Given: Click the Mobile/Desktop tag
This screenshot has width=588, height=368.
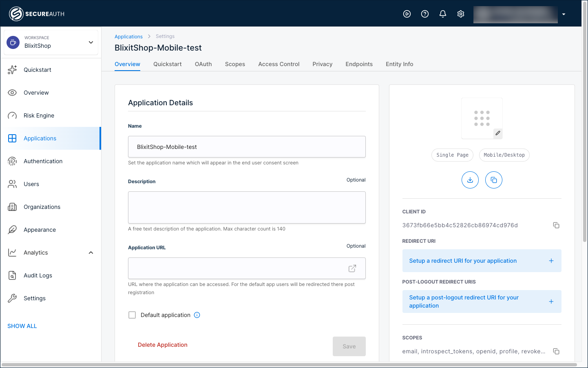Looking at the screenshot, I should [x=504, y=155].
